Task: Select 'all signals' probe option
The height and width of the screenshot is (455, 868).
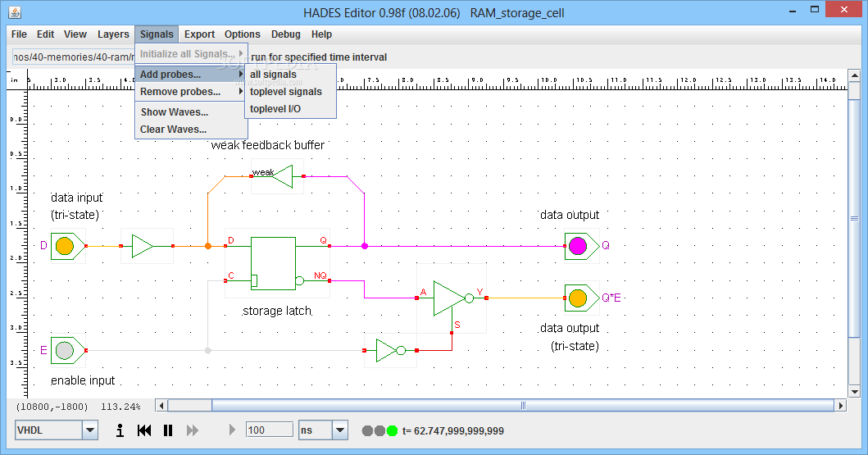Action: (x=290, y=74)
